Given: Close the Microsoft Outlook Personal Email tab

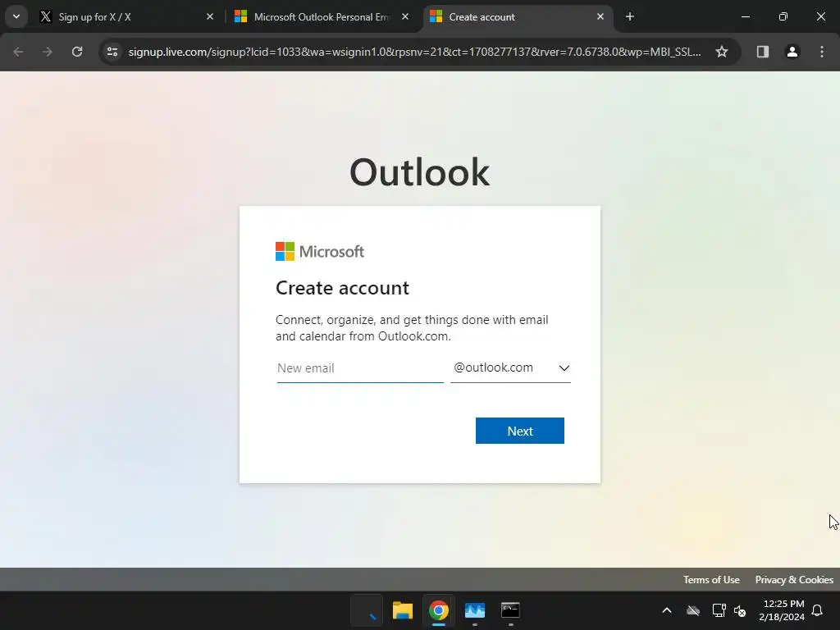Looking at the screenshot, I should tap(405, 16).
